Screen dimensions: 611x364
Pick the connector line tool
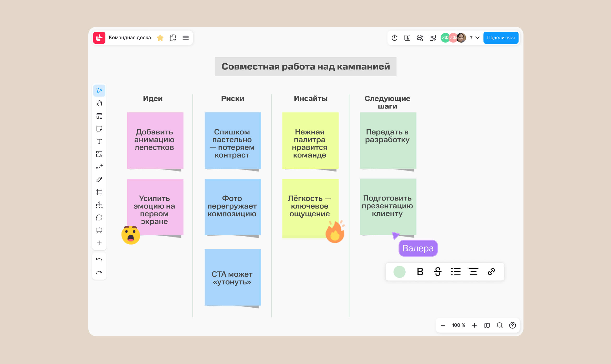tap(99, 167)
